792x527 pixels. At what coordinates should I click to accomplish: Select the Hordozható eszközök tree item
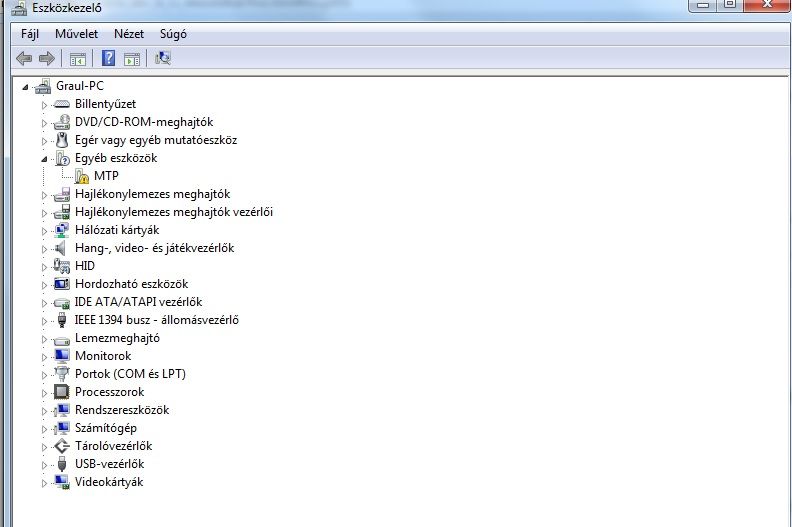[131, 284]
